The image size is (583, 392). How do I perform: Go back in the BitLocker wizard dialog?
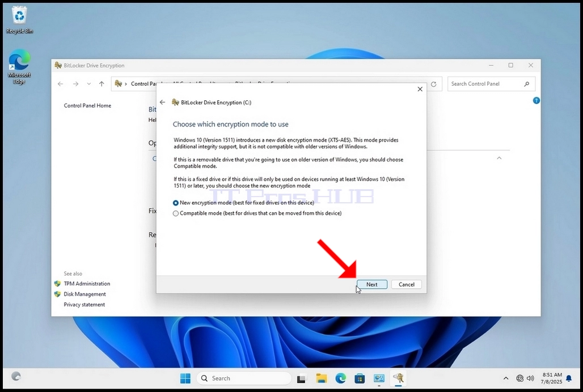[x=163, y=102]
